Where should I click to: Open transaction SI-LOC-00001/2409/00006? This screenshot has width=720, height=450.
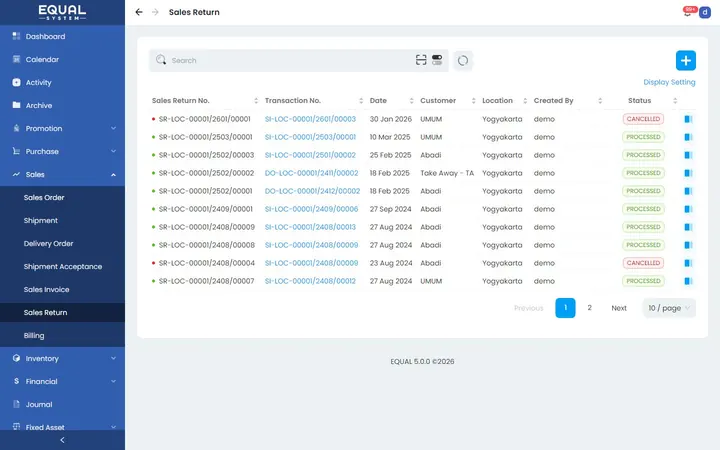pyautogui.click(x=311, y=209)
